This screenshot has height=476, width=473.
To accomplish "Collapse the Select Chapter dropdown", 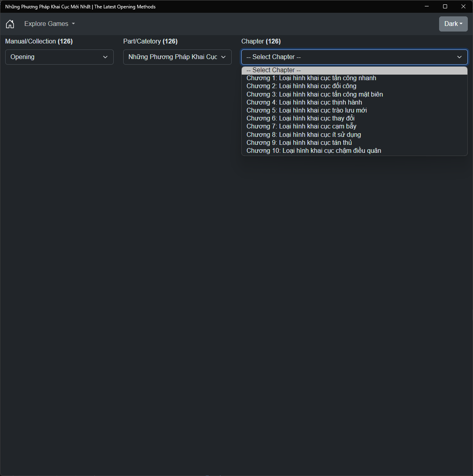I will coord(354,57).
